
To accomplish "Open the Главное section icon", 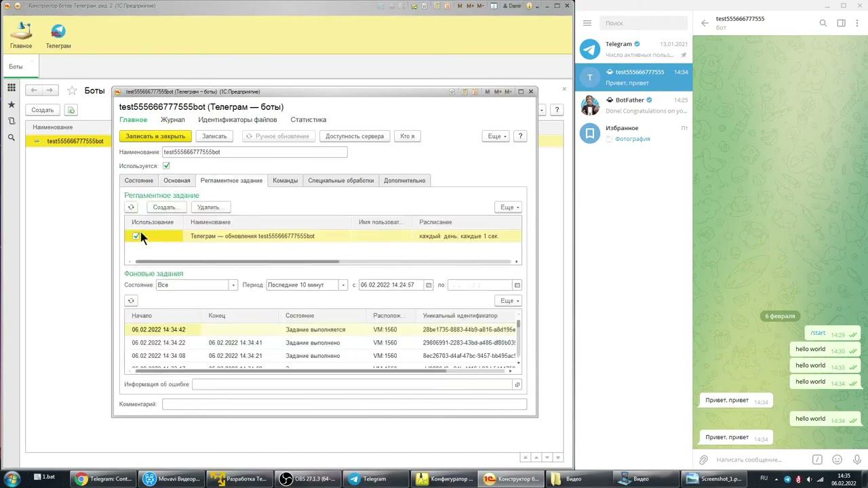I will click(x=21, y=35).
